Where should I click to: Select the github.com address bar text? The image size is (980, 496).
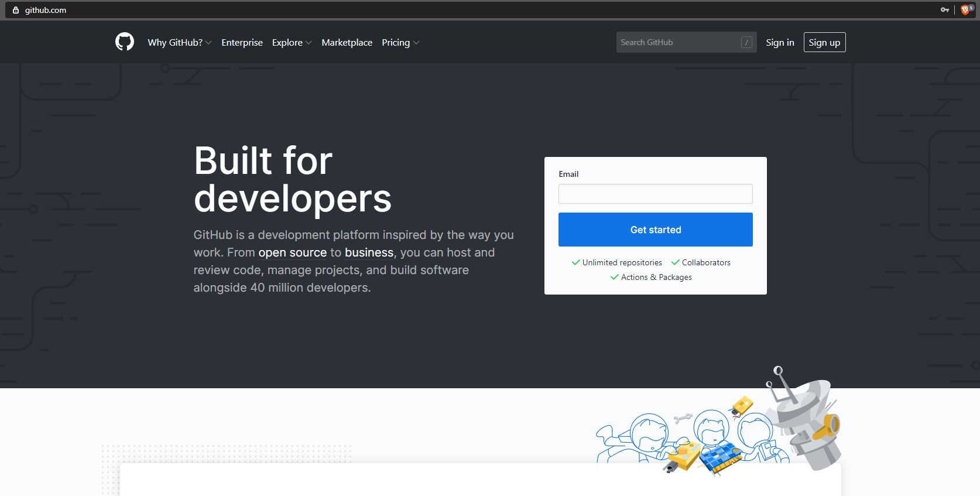(46, 10)
